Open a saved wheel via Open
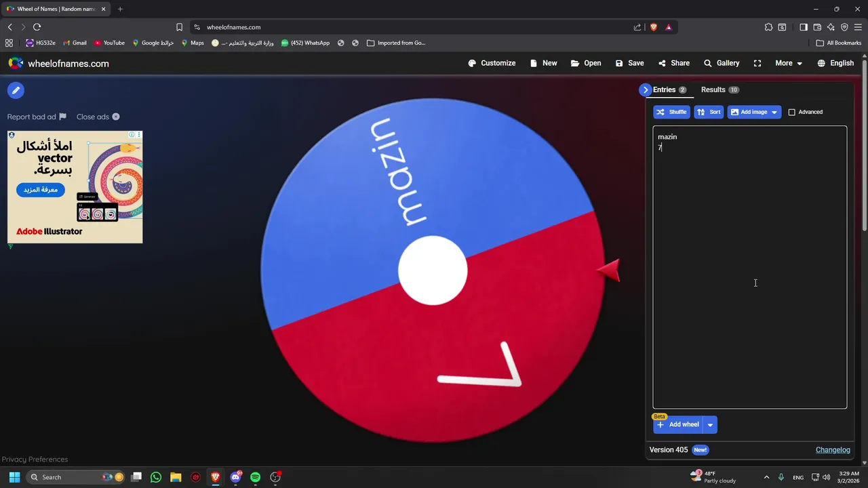The image size is (868, 488). [586, 63]
